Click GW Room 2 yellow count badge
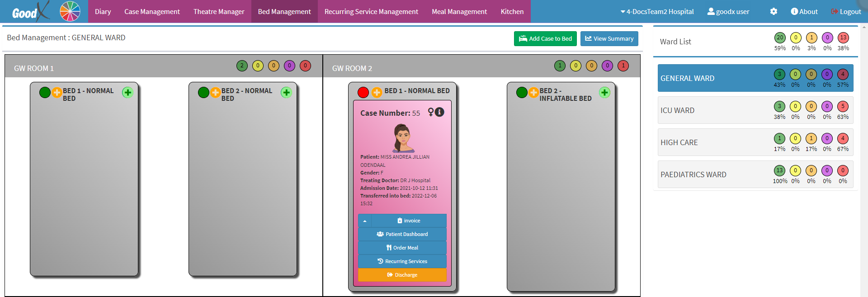This screenshot has height=297, width=868. tap(576, 66)
